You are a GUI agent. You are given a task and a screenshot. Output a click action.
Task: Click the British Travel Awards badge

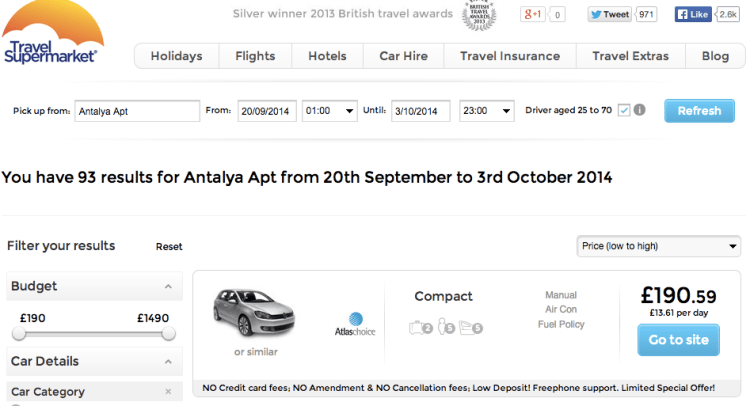pos(479,15)
